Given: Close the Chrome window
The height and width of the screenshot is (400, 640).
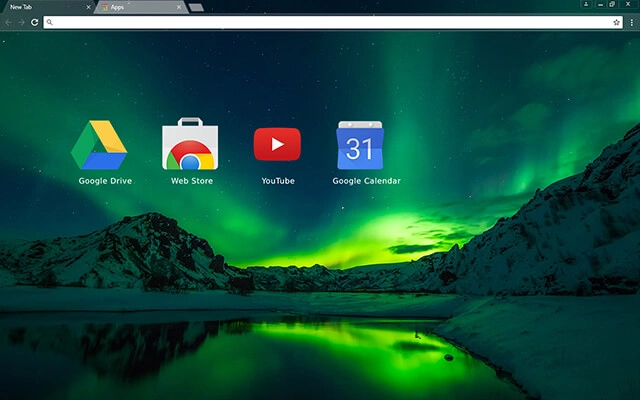Looking at the screenshot, I should [x=628, y=4].
